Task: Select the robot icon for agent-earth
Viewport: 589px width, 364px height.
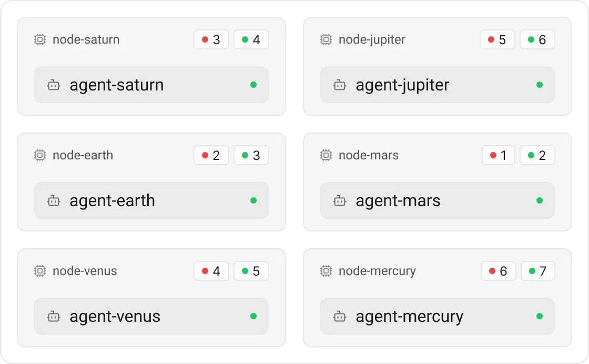Action: coord(53,200)
